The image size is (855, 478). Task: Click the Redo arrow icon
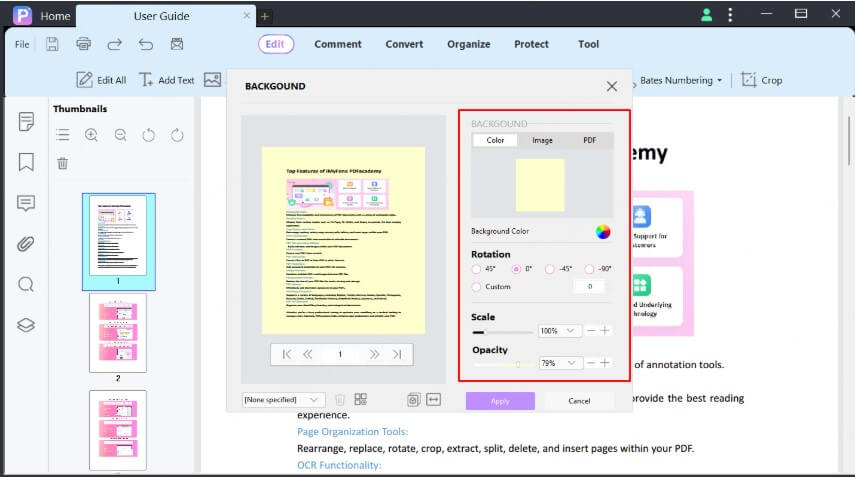point(115,44)
